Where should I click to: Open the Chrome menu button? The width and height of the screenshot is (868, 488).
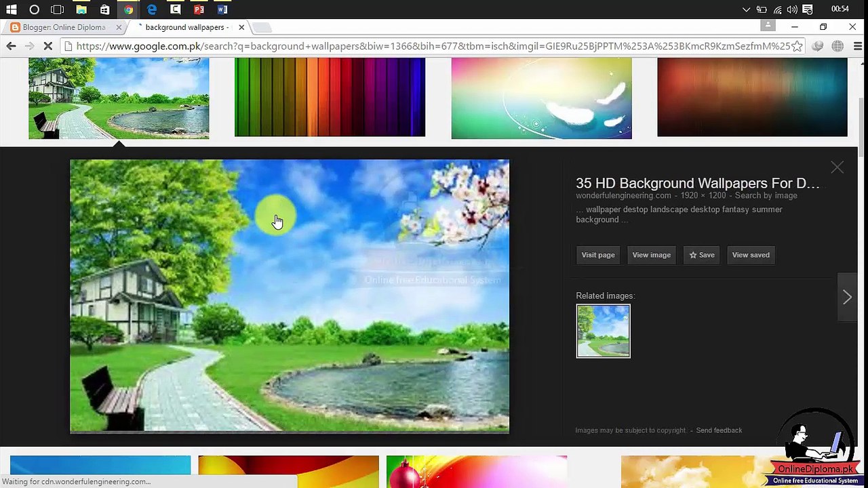[858, 46]
